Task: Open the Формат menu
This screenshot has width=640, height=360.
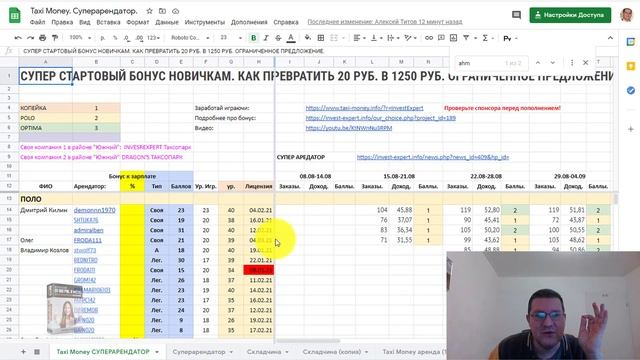Action: [138, 22]
